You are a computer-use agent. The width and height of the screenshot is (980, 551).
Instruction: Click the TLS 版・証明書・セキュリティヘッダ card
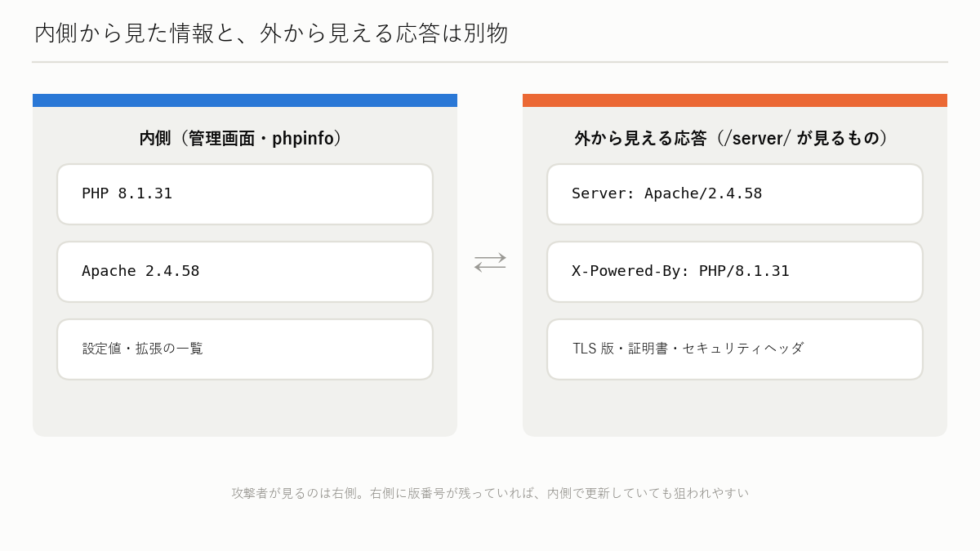[x=735, y=349]
